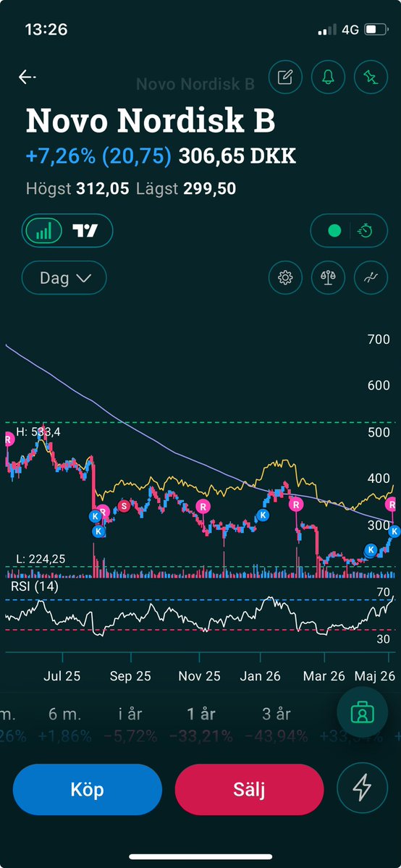Tap the S marker on chart
The width and height of the screenshot is (401, 868).
(124, 505)
